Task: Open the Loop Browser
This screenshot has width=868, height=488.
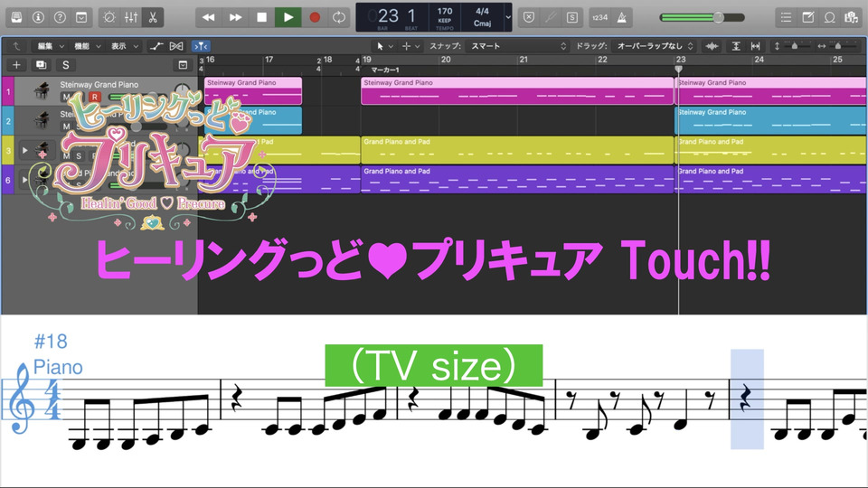Action: (829, 18)
